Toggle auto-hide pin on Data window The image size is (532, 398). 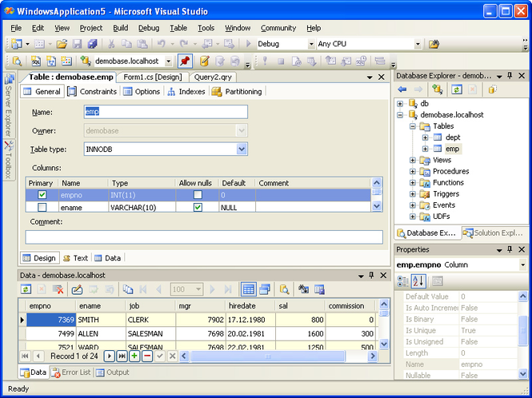pos(371,275)
